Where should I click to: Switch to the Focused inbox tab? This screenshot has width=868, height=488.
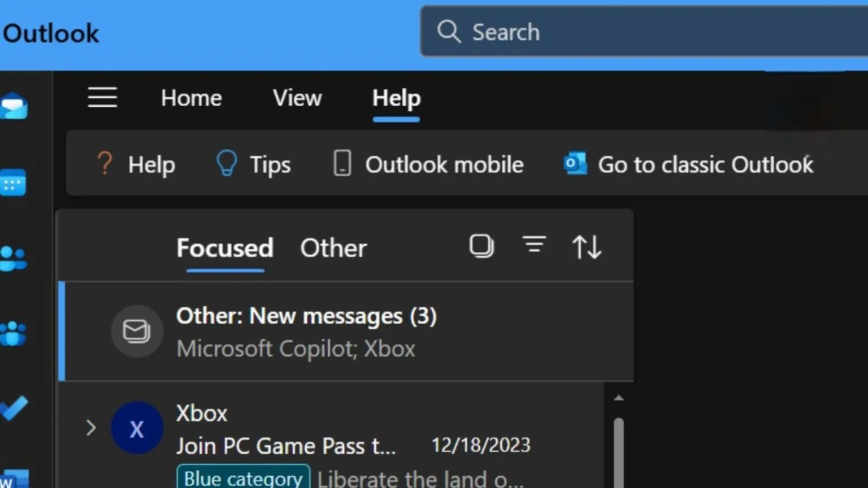coord(225,248)
